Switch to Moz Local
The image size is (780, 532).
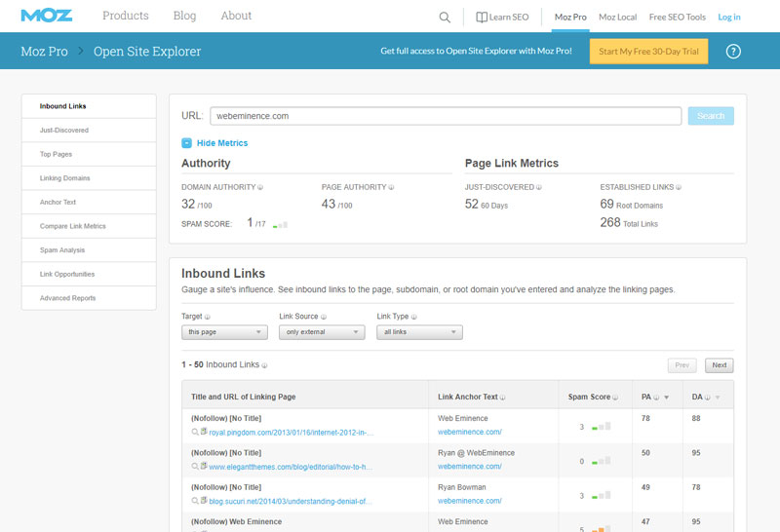618,18
